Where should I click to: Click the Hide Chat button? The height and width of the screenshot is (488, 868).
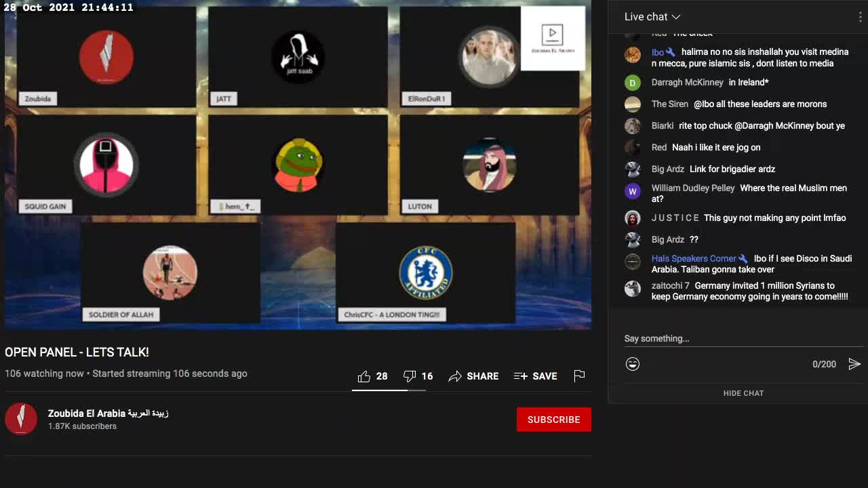pyautogui.click(x=743, y=393)
